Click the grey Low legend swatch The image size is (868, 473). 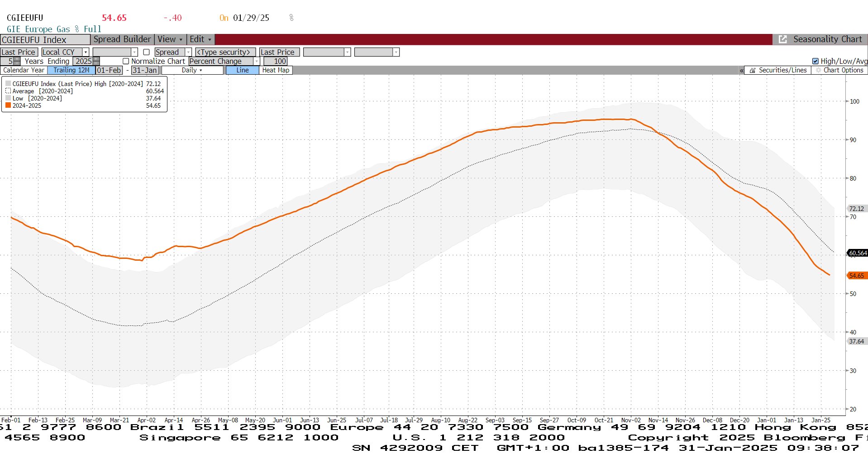8,98
